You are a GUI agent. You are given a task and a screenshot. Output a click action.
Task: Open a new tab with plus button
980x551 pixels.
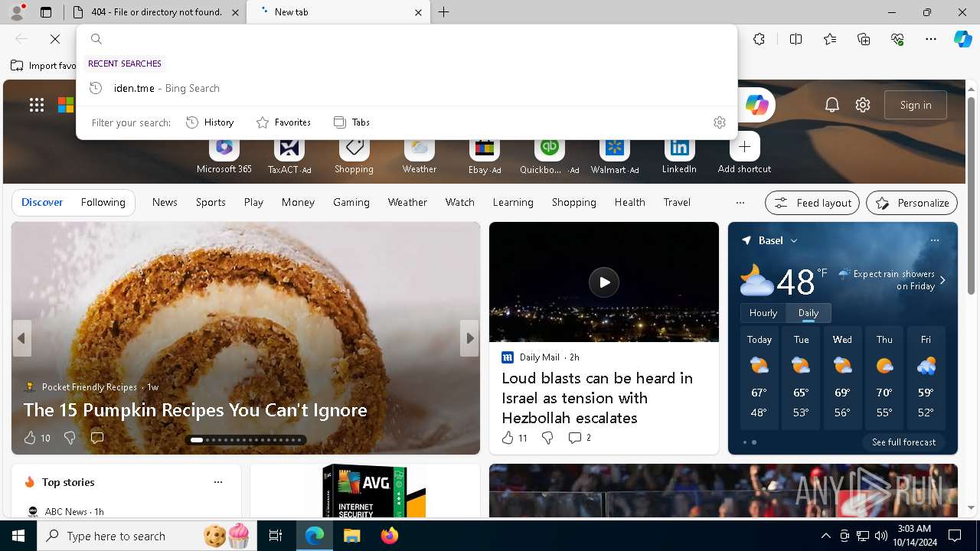click(444, 12)
